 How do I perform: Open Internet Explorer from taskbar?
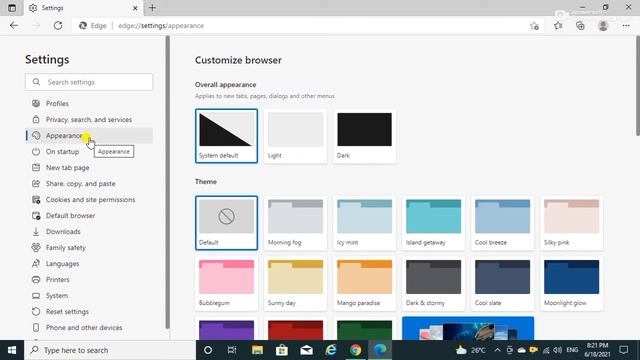(x=331, y=350)
